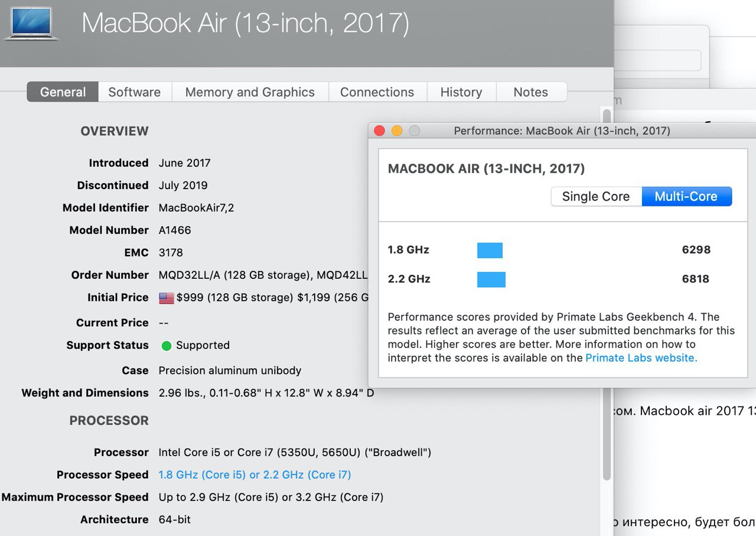Click the Model Identifier MacBookAir7,2

pyautogui.click(x=197, y=208)
